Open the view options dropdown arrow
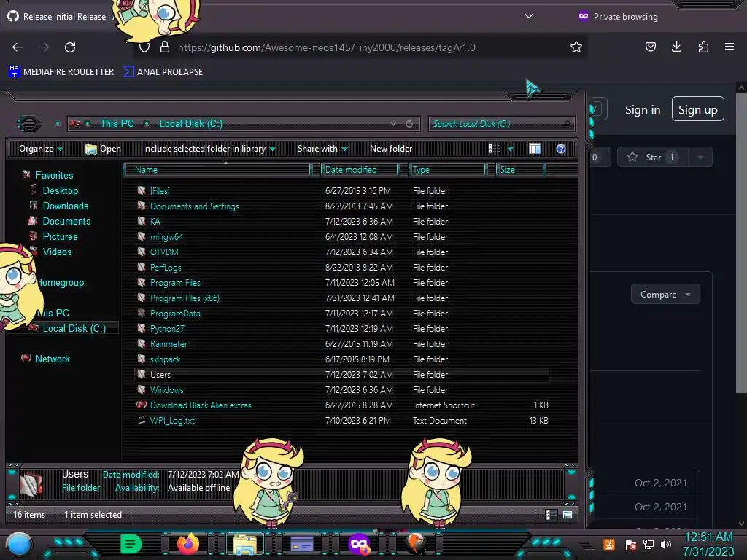 point(510,149)
